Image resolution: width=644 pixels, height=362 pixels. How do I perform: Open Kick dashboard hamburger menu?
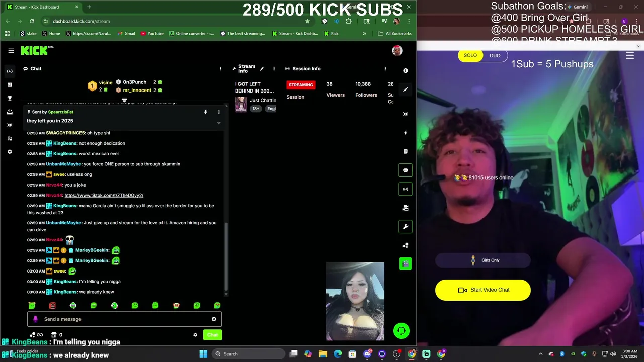(11, 51)
